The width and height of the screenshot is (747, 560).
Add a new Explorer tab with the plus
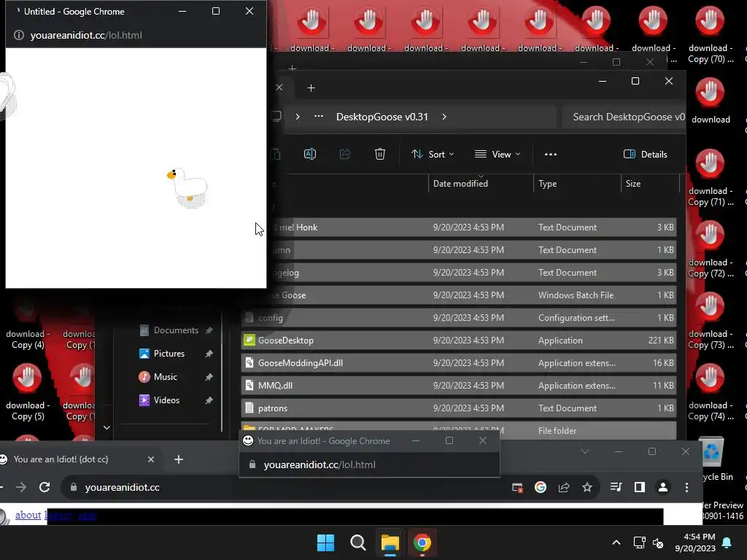pyautogui.click(x=311, y=88)
